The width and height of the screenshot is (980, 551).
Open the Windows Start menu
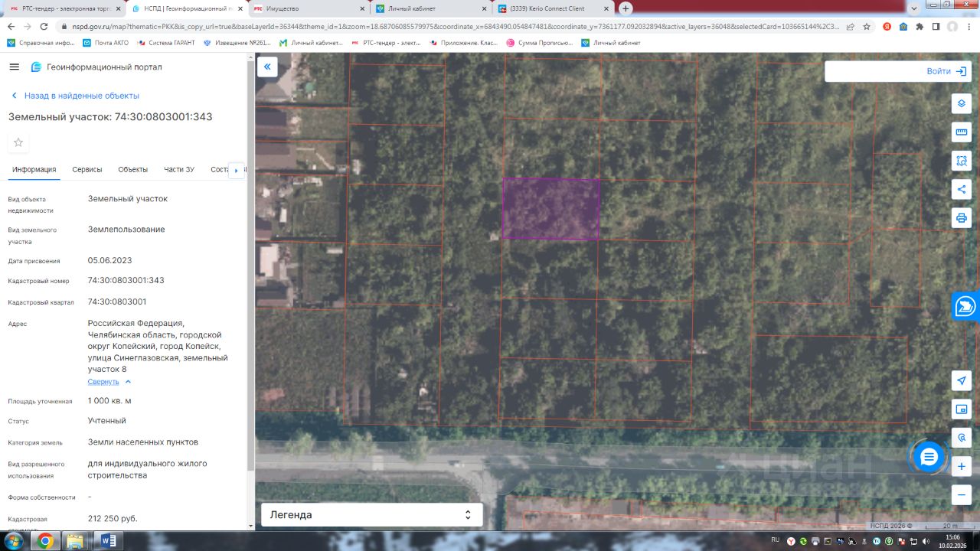(14, 541)
